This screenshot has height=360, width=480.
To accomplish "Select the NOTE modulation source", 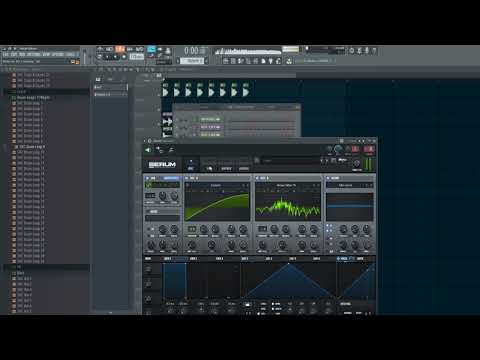I will pos(360,259).
